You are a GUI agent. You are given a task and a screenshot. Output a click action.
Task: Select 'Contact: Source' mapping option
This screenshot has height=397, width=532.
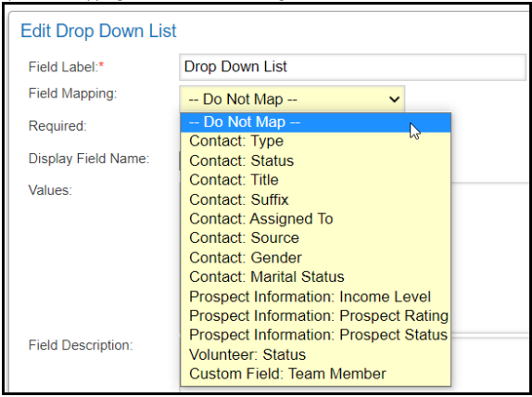tap(315, 238)
